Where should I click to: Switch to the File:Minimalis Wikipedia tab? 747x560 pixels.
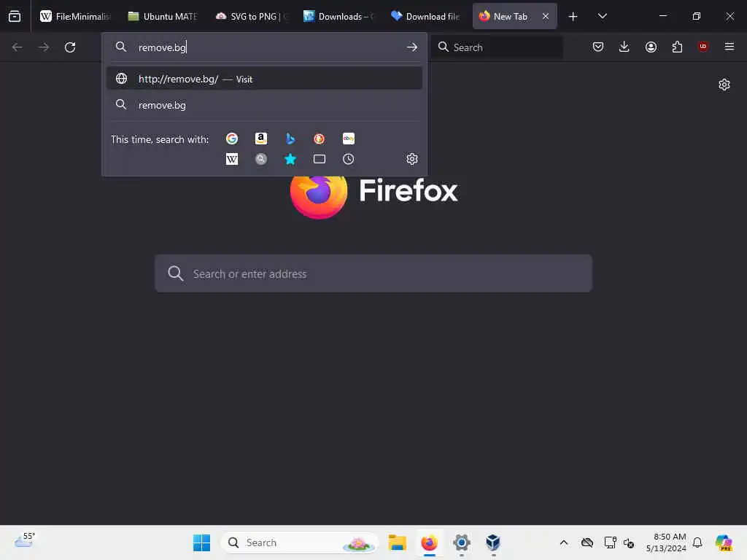(75, 17)
